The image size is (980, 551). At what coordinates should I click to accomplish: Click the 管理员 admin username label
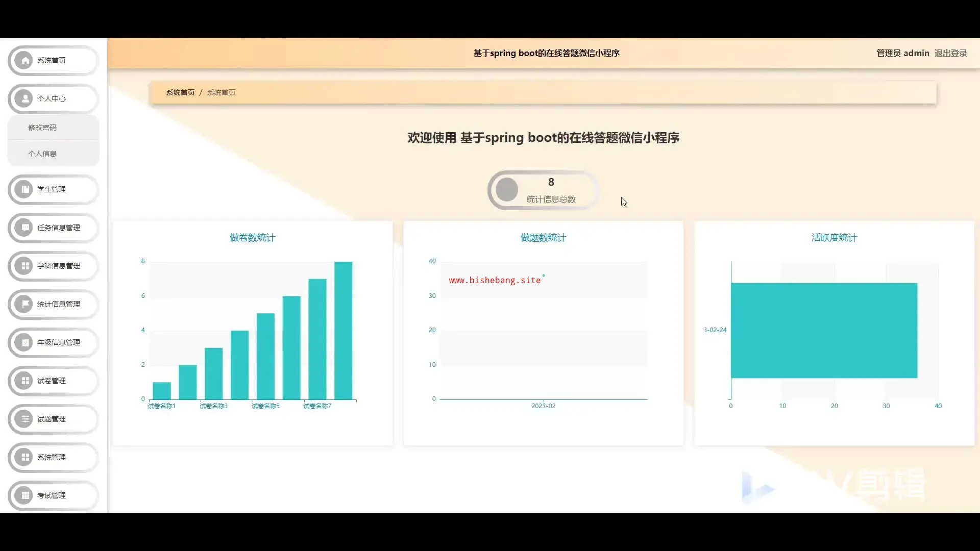click(x=902, y=53)
